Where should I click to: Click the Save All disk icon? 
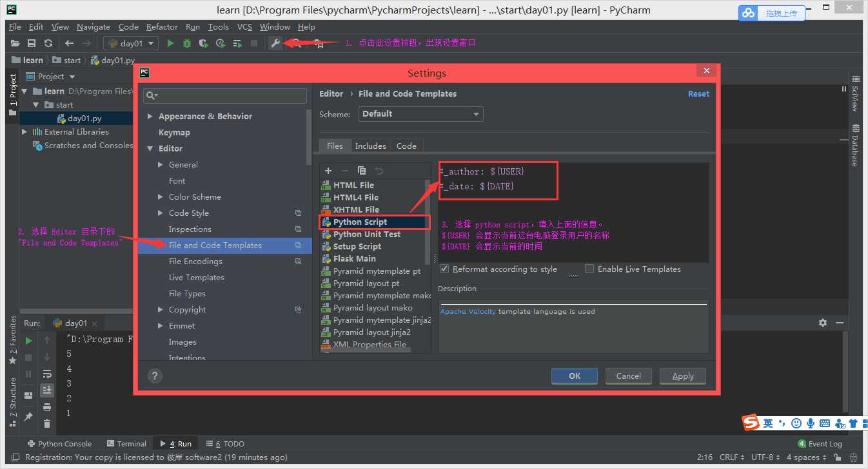[x=32, y=43]
